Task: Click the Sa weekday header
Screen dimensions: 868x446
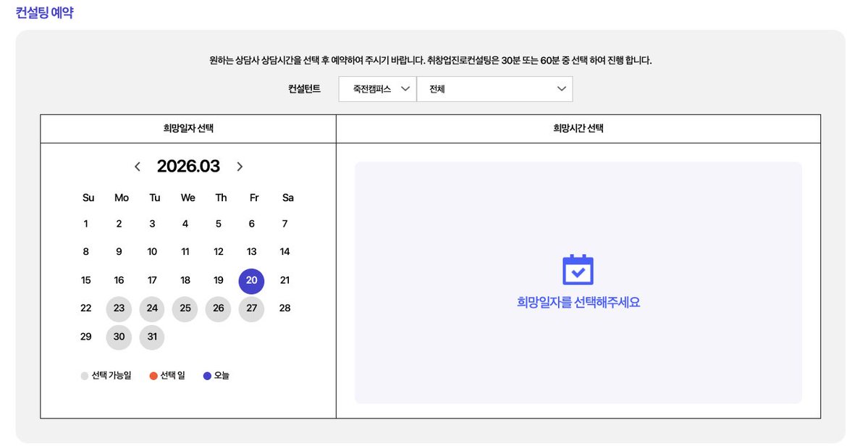Action: [x=288, y=198]
